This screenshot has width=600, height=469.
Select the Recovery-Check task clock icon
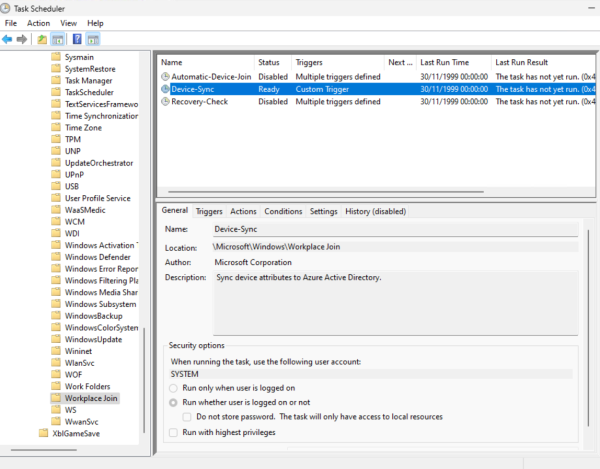coord(165,102)
